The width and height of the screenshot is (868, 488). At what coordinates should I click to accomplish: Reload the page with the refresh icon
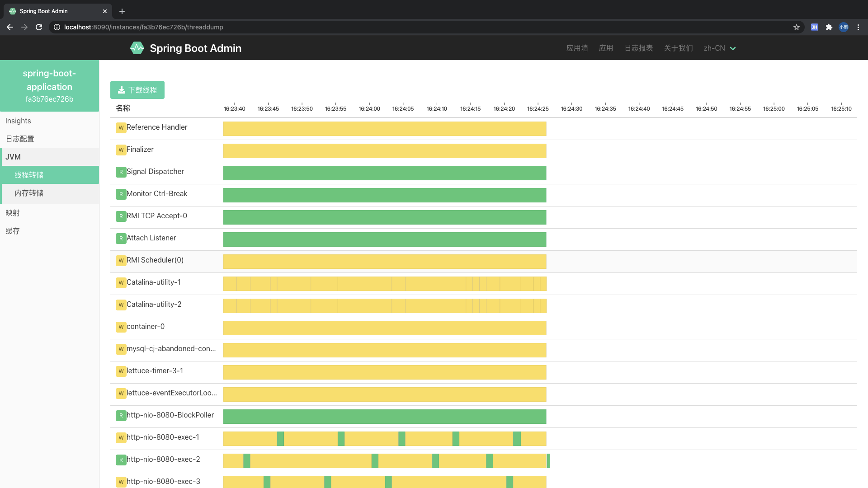tap(39, 27)
